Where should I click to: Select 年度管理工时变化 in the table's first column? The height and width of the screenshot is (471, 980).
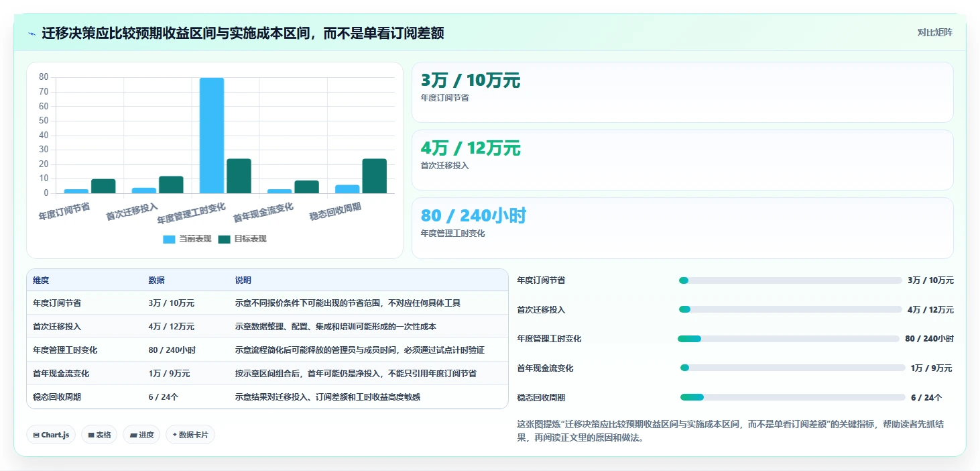point(65,350)
